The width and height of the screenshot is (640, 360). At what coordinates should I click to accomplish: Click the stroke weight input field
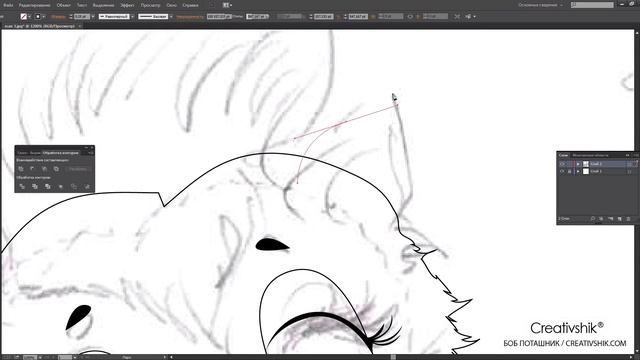pyautogui.click(x=82, y=17)
